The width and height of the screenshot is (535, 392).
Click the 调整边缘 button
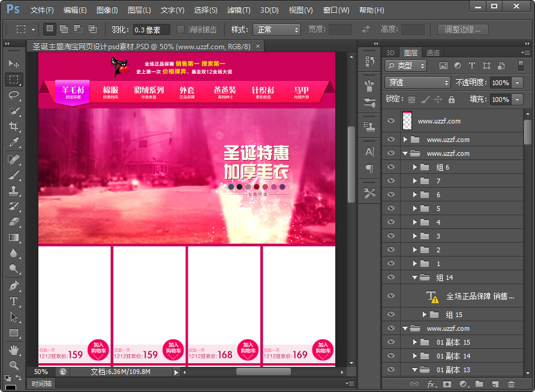(462, 29)
